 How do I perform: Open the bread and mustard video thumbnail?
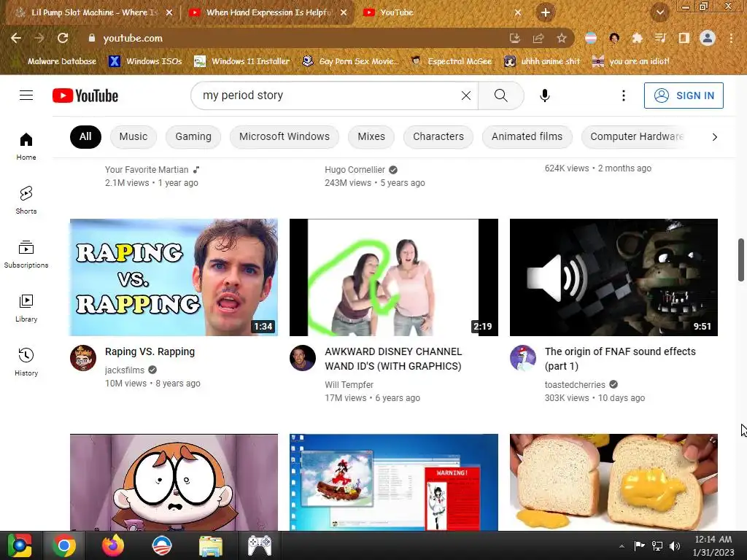[x=614, y=482]
